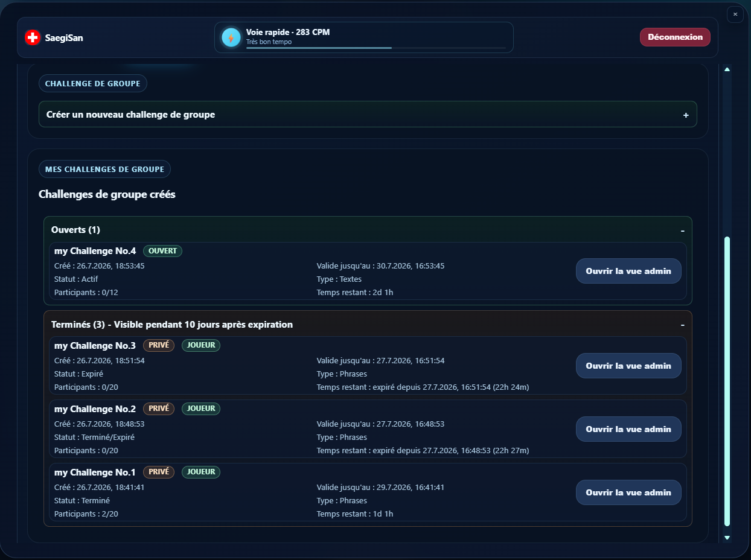Click the Voie rapide - 283 CPM text
Viewport: 751px width, 560px height.
tap(288, 32)
